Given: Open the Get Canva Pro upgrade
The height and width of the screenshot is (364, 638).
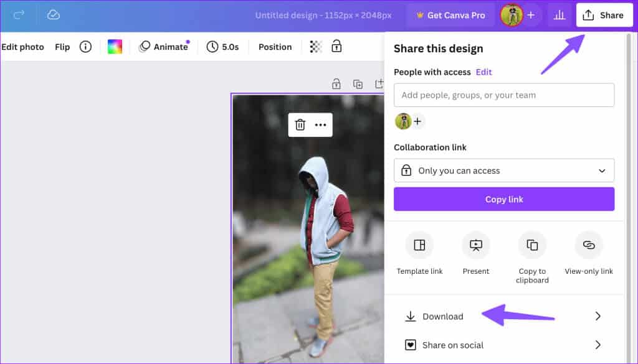Looking at the screenshot, I should click(451, 16).
